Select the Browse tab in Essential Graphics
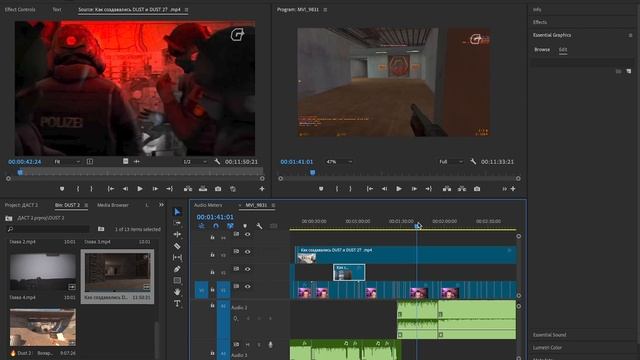 [542, 49]
